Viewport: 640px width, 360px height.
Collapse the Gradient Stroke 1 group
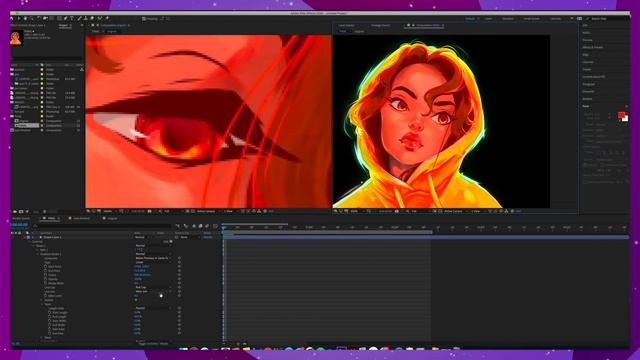pos(37,254)
